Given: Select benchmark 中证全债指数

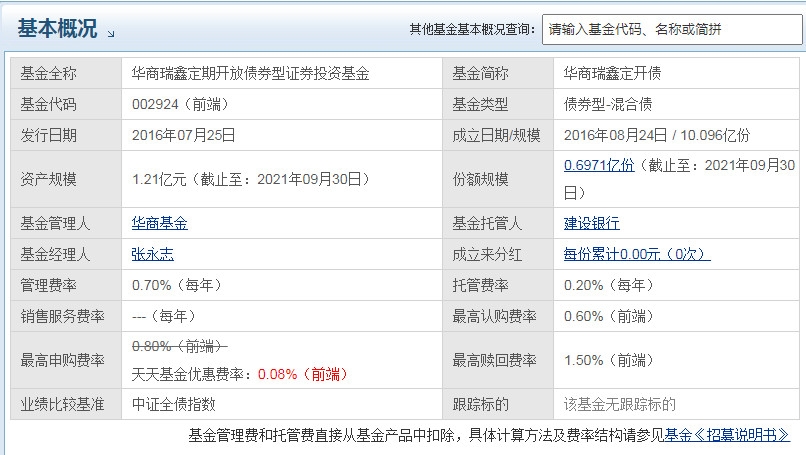Looking at the screenshot, I should [173, 404].
